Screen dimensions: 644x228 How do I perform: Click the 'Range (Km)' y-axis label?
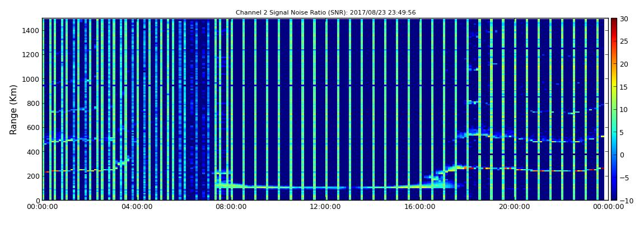[x=13, y=109]
